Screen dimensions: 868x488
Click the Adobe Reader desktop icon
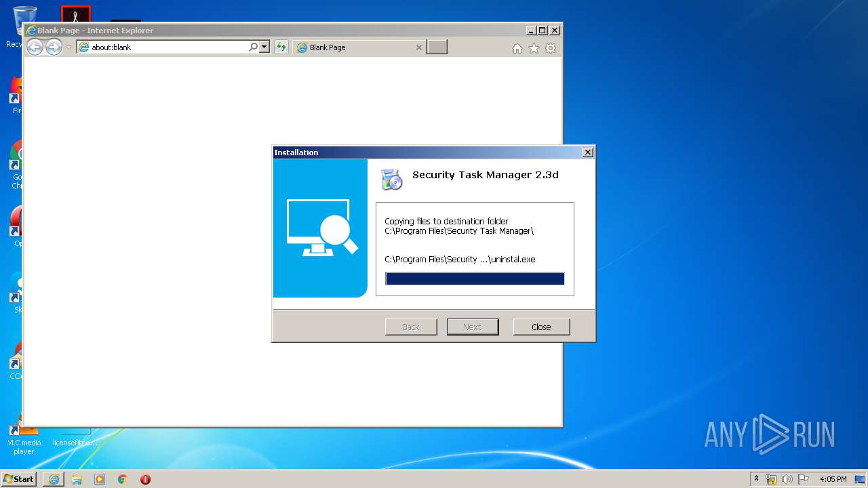[75, 14]
